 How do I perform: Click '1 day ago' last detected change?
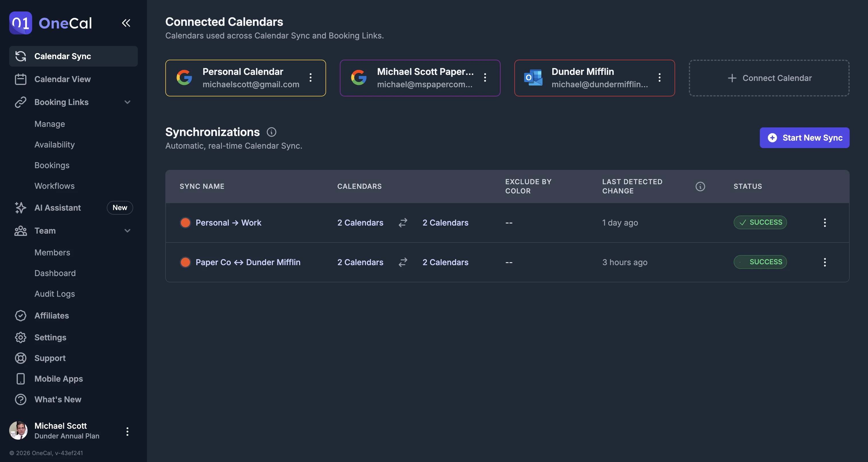coord(620,223)
